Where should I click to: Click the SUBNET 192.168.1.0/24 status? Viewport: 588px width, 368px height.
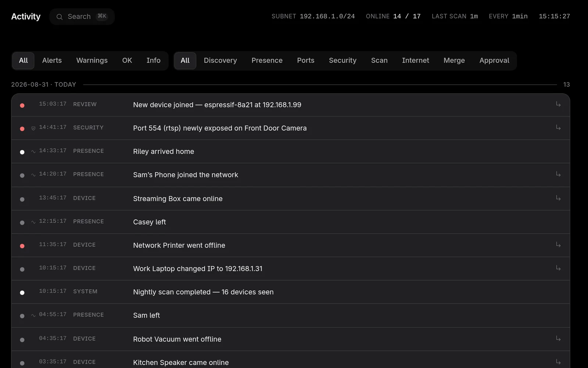click(313, 16)
